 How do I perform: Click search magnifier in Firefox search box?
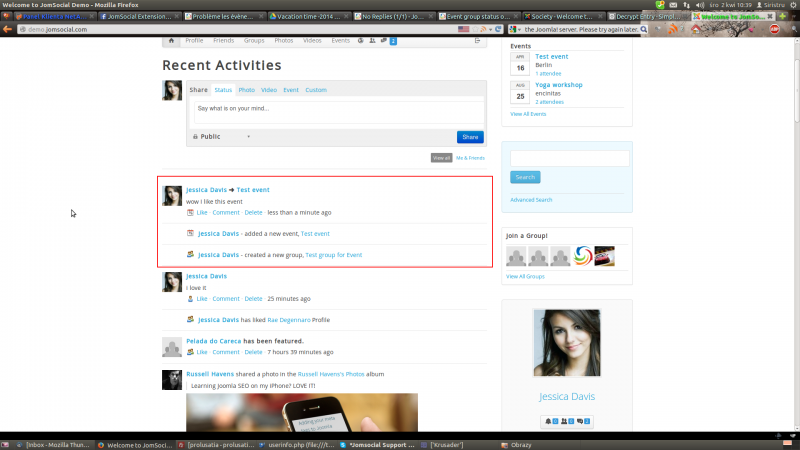pos(644,30)
